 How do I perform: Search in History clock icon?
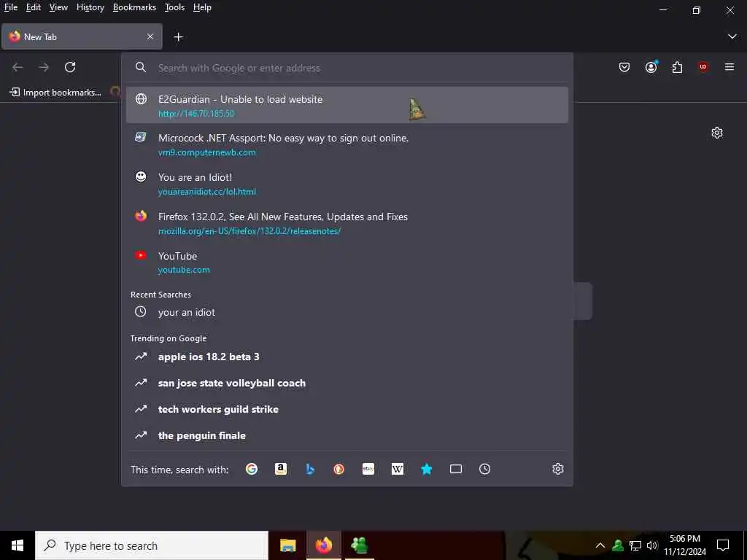click(x=484, y=469)
